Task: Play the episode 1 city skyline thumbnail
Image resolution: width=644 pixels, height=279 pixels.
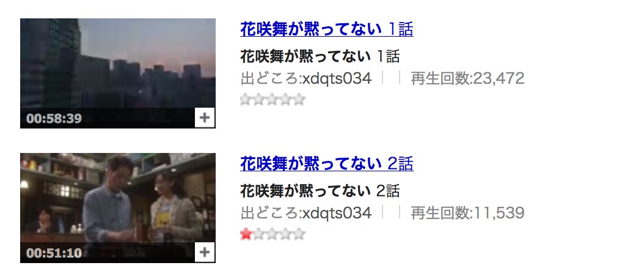Action: (118, 73)
